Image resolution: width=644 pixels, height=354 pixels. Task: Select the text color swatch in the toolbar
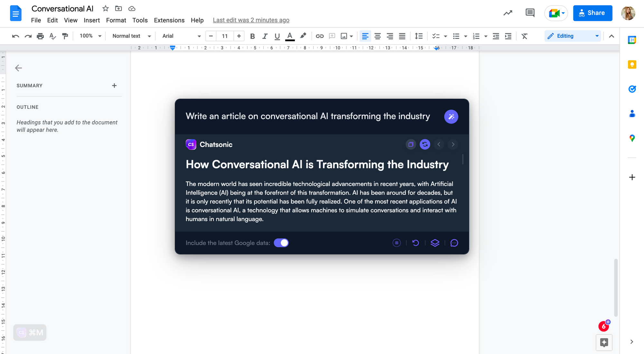coord(290,36)
